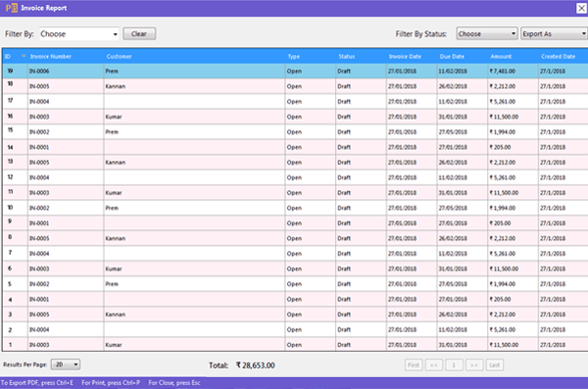
Task: Sort by the Amount column header
Action: (x=501, y=56)
